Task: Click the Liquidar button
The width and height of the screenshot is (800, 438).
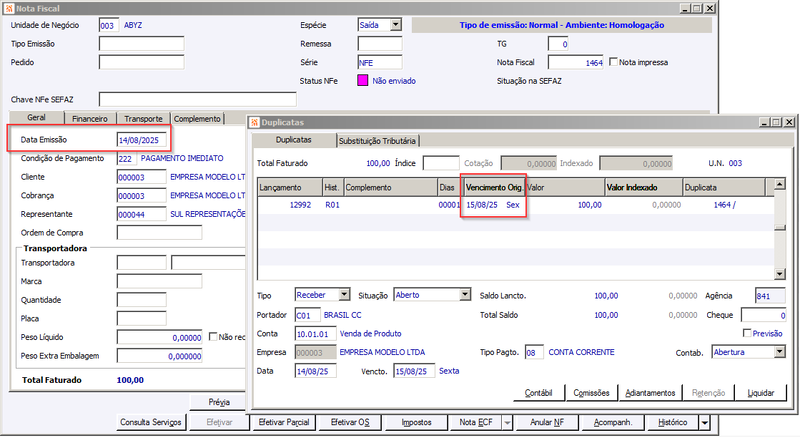Action: (x=761, y=393)
